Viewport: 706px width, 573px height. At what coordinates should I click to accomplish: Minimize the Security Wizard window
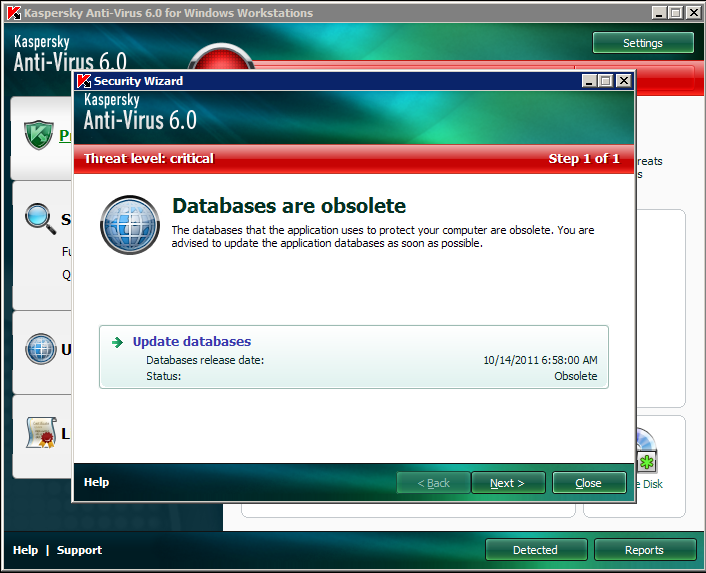point(589,81)
